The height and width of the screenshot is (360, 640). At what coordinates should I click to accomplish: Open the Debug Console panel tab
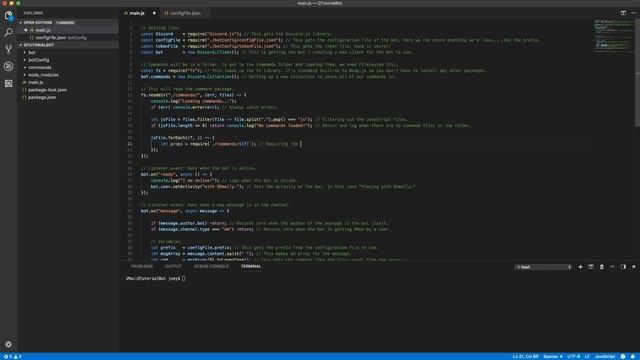click(211, 266)
